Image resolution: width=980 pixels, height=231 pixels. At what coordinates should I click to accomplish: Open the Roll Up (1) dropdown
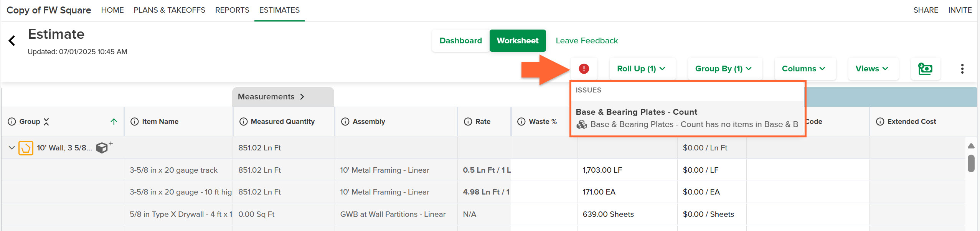pyautogui.click(x=641, y=69)
